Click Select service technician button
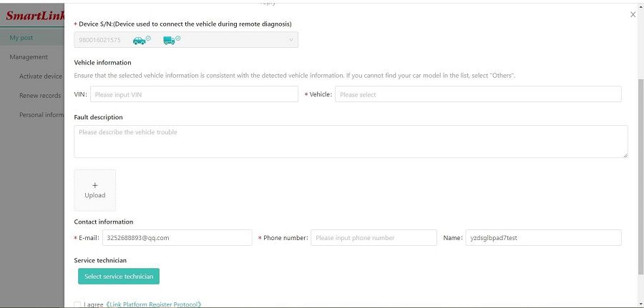The height and width of the screenshot is (308, 644). click(119, 277)
